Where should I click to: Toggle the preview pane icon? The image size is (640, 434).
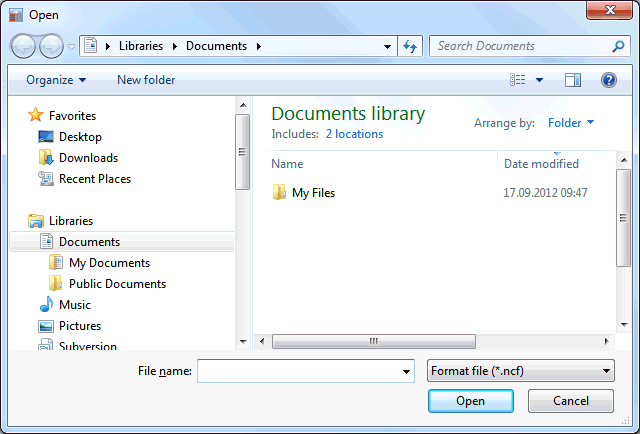[x=573, y=80]
